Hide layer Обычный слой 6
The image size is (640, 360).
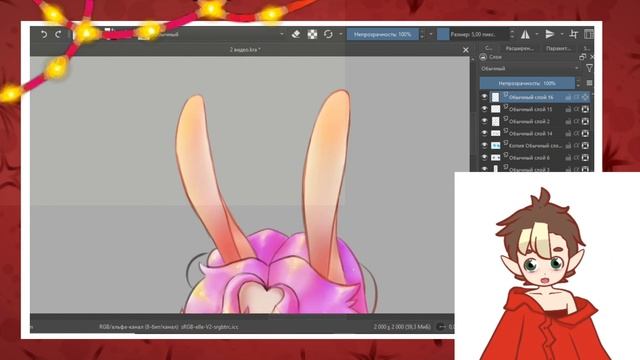click(484, 158)
